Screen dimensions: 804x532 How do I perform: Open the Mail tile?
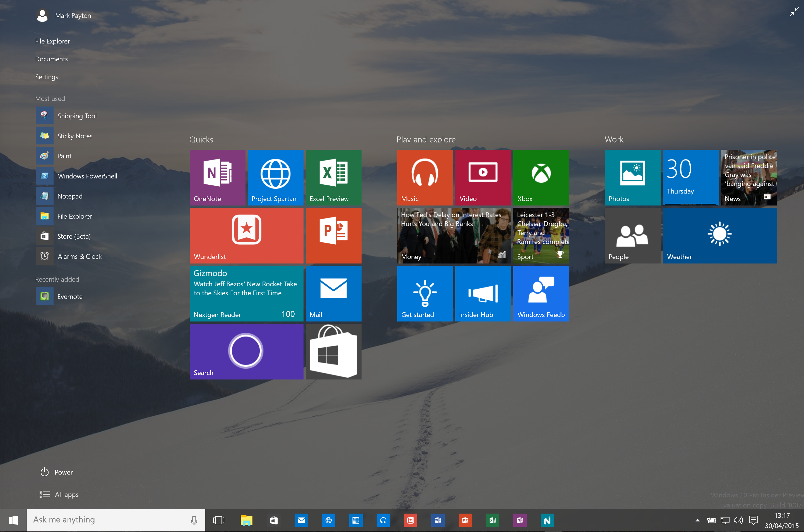pos(333,294)
